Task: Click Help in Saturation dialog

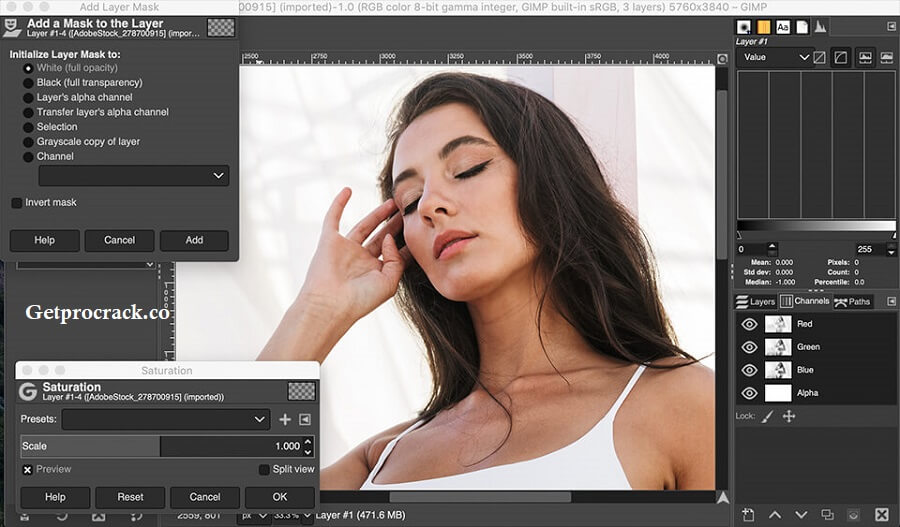Action: point(55,497)
